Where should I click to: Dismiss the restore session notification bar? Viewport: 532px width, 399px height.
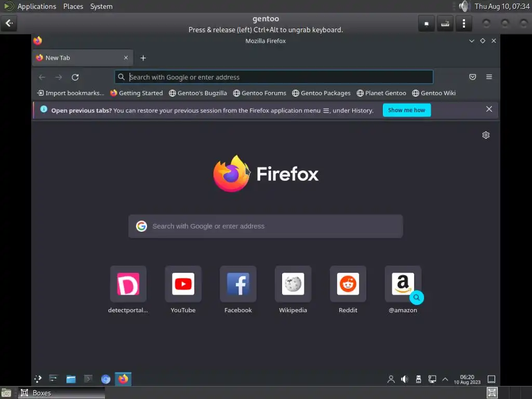489,109
